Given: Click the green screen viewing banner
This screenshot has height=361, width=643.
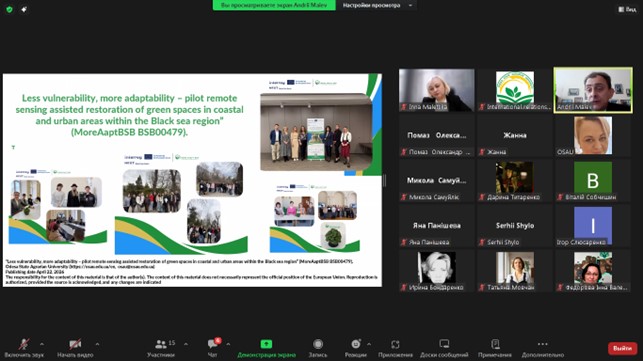Looking at the screenshot, I should click(x=274, y=5).
